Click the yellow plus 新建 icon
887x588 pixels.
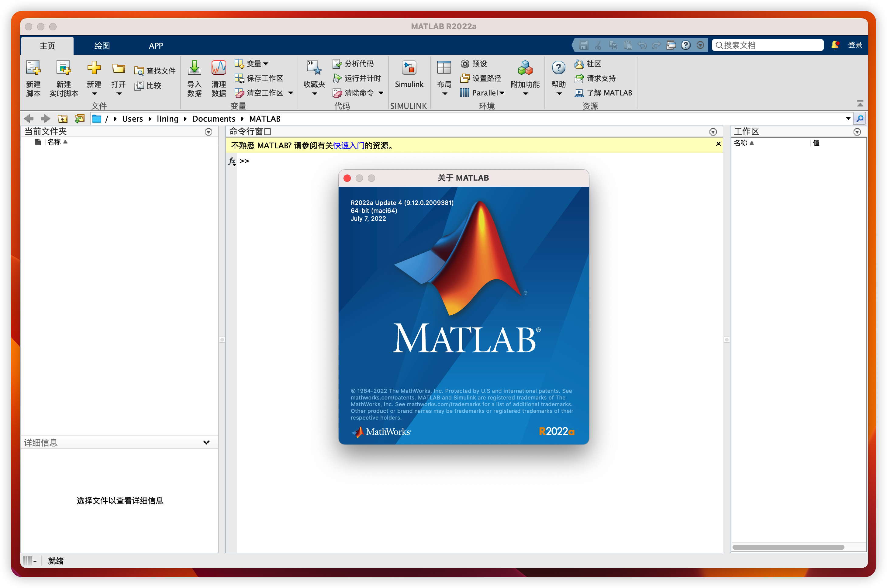pyautogui.click(x=94, y=68)
